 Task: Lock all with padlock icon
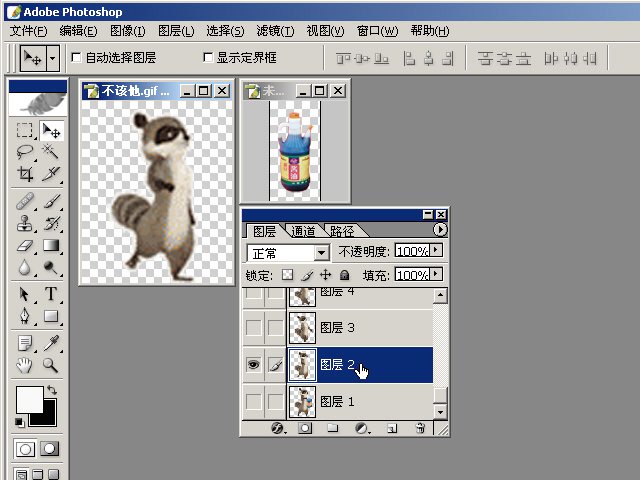tap(344, 275)
